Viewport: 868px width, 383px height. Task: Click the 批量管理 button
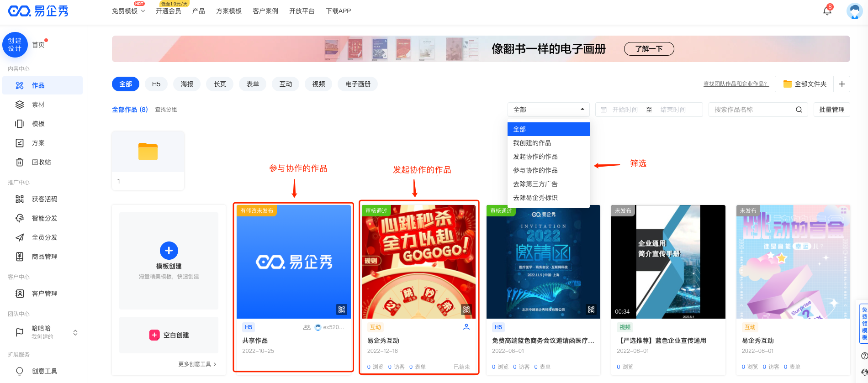click(x=832, y=110)
